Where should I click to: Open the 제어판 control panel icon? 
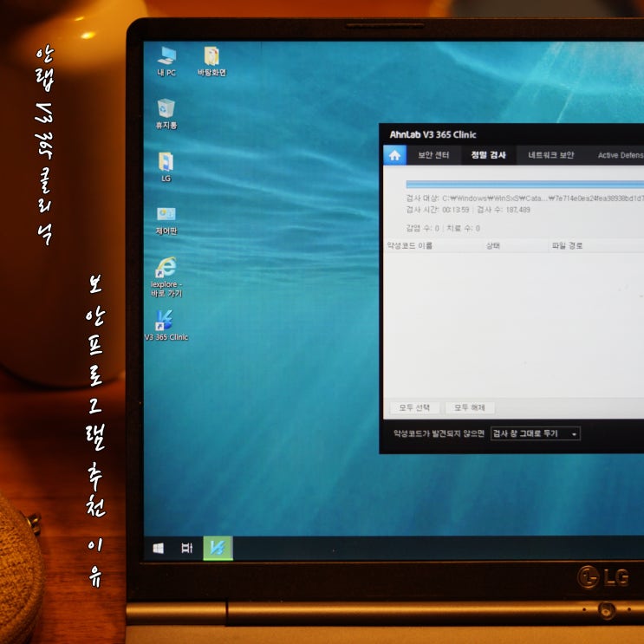tap(166, 220)
